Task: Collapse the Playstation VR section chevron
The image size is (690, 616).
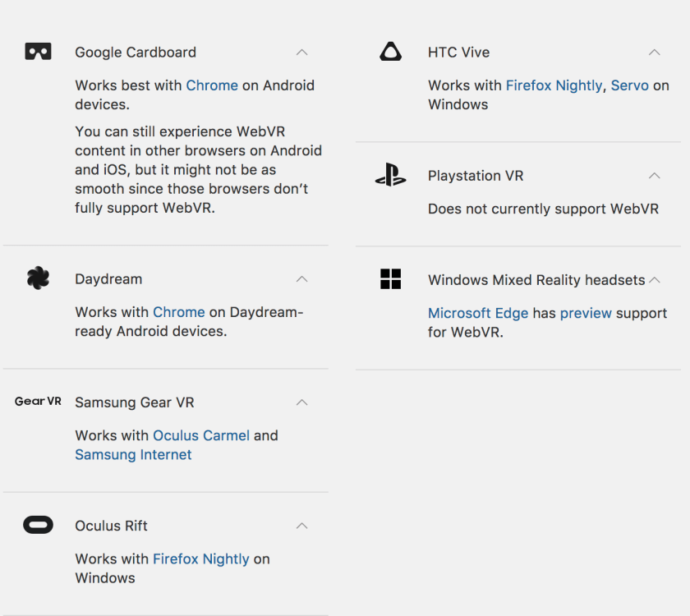Action: pos(654,176)
